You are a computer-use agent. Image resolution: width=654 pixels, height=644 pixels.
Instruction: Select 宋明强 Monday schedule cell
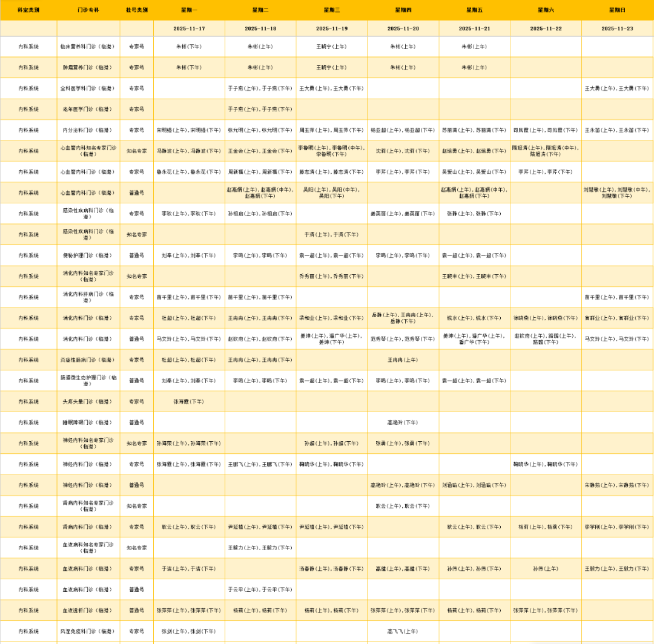[189, 130]
